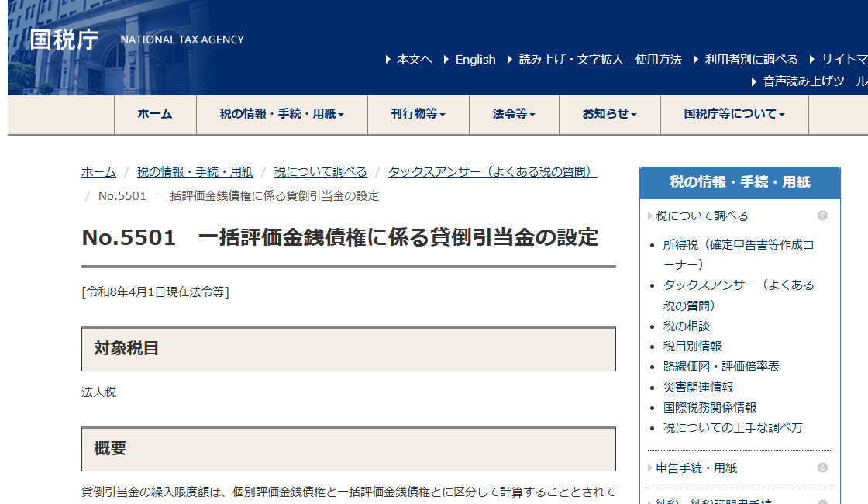Collapse the 税について調べる circle arrow icon

822,216
